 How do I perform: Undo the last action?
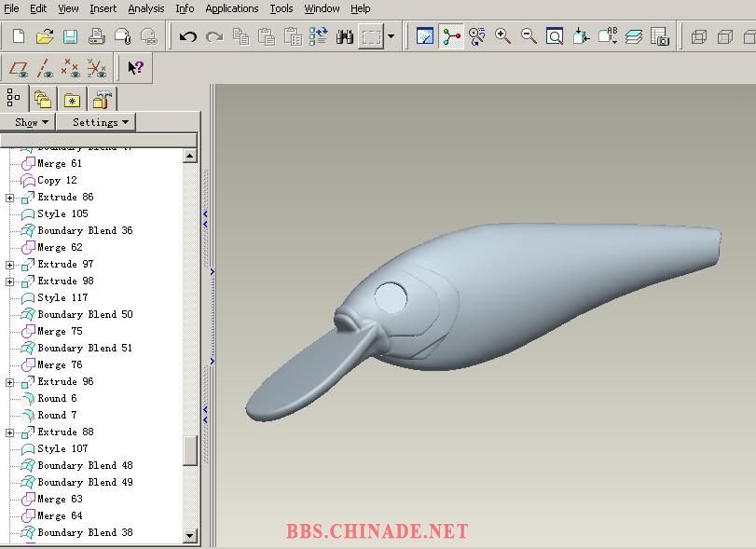[188, 36]
